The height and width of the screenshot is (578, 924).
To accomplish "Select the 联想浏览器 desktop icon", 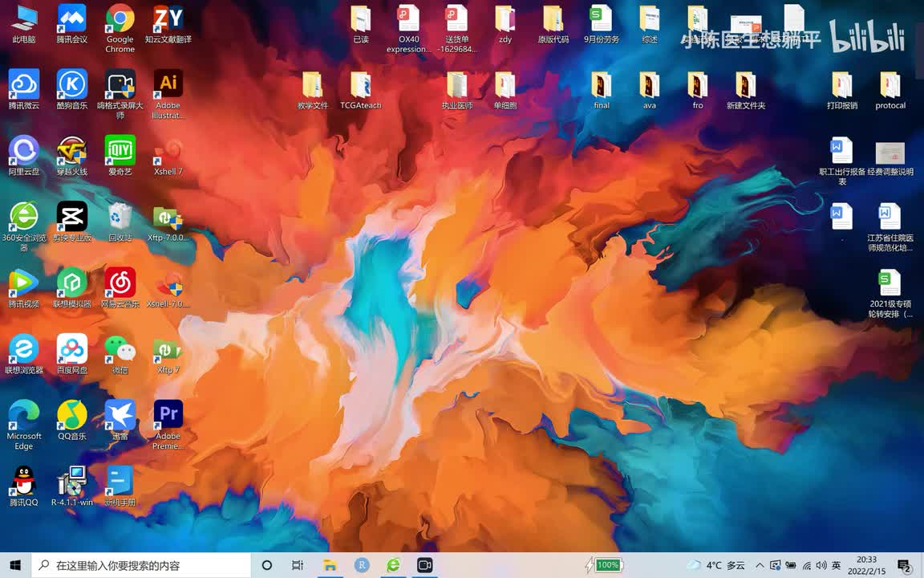I will click(x=23, y=354).
